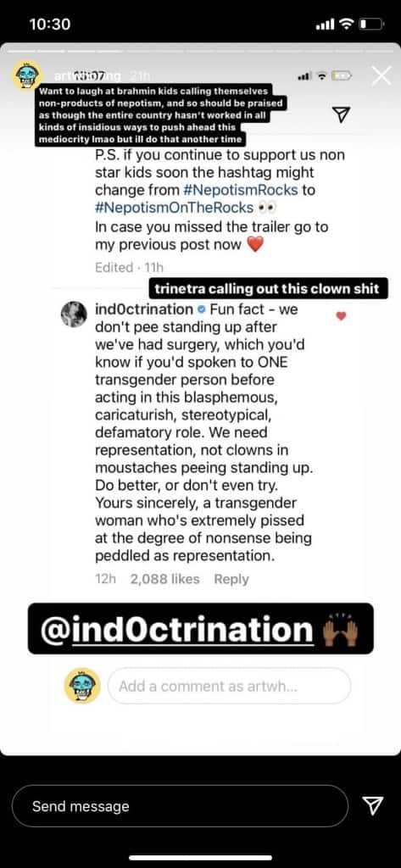Open the #NepotismRocks hashtag
Viewport: 401px width, 868px height.
coord(241,190)
